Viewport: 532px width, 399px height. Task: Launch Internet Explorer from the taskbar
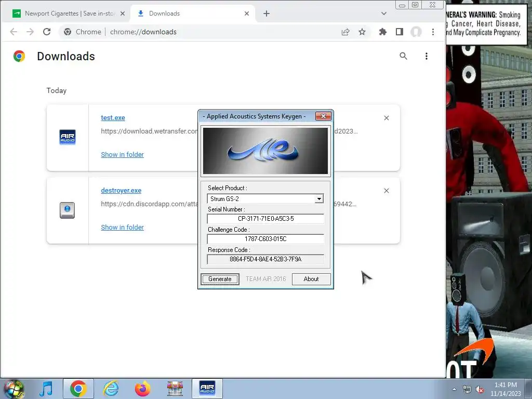pyautogui.click(x=111, y=389)
